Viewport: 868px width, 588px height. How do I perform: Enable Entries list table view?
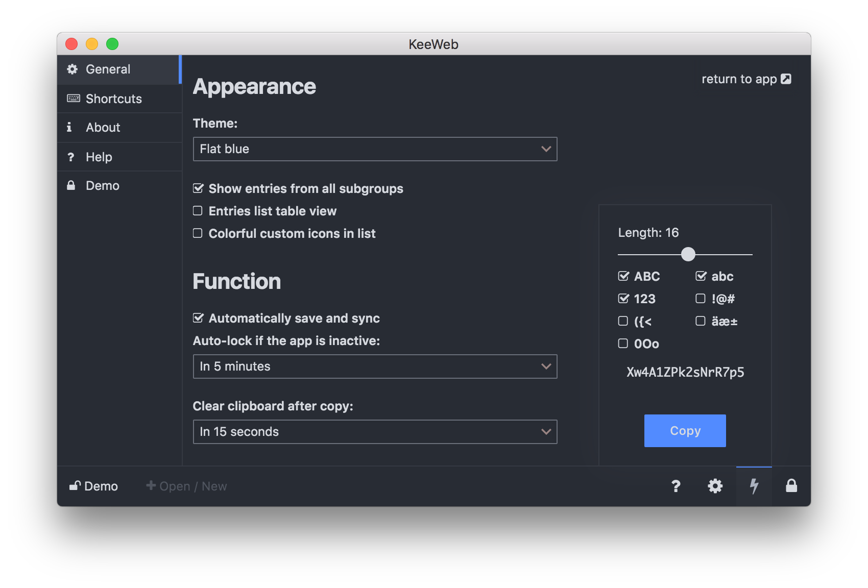[198, 211]
